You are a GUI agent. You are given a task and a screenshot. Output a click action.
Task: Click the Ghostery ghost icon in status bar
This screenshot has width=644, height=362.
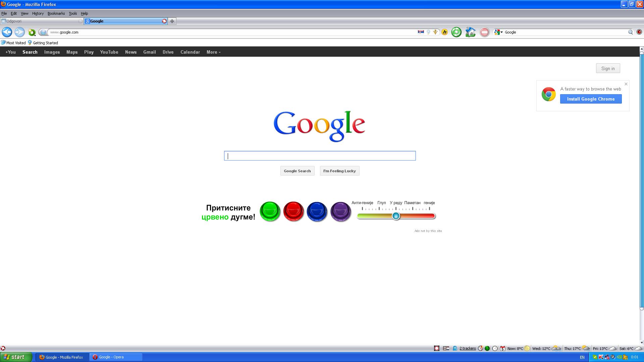point(455,348)
